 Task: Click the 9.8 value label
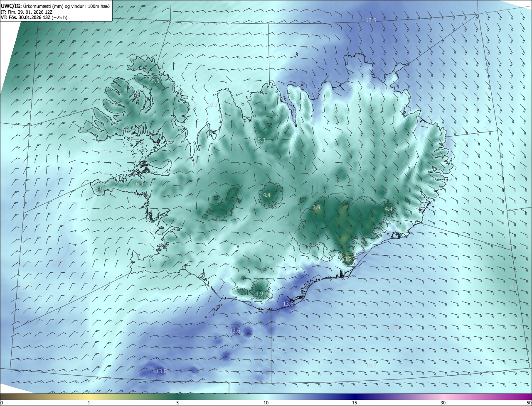coord(153,229)
